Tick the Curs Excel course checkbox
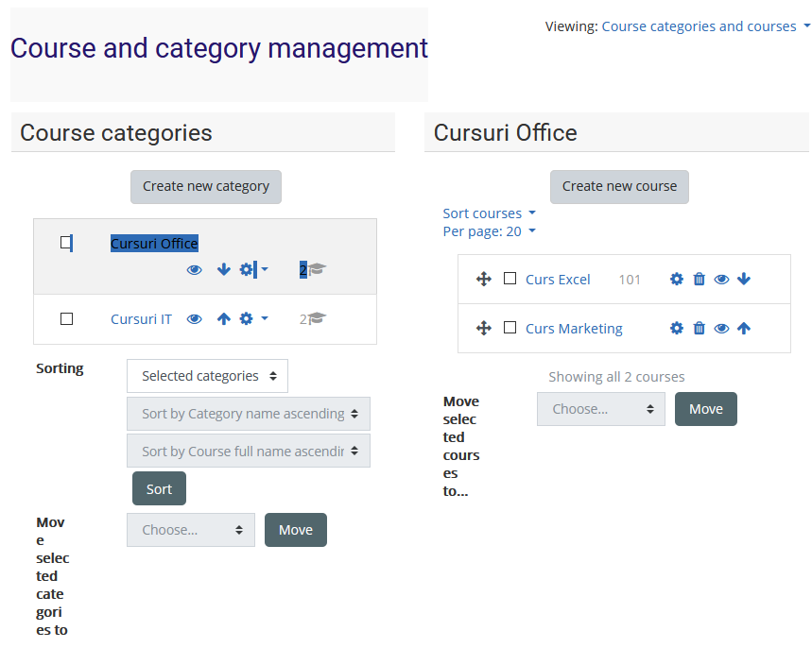The height and width of the screenshot is (665, 812). point(508,279)
